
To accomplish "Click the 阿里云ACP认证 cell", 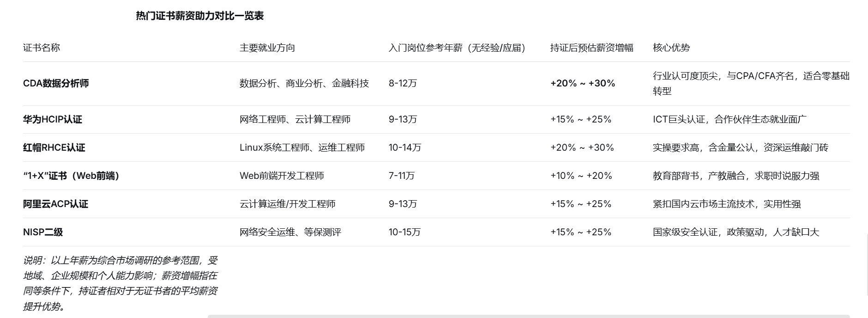I will pos(55,204).
